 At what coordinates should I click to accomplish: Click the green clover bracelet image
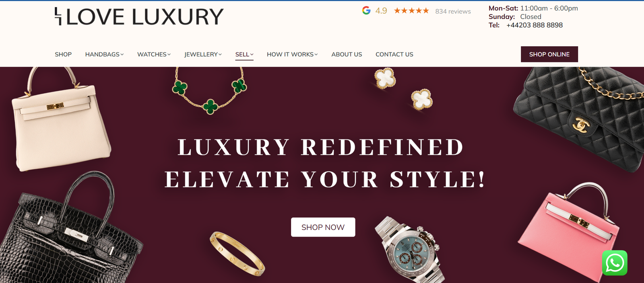point(209,90)
